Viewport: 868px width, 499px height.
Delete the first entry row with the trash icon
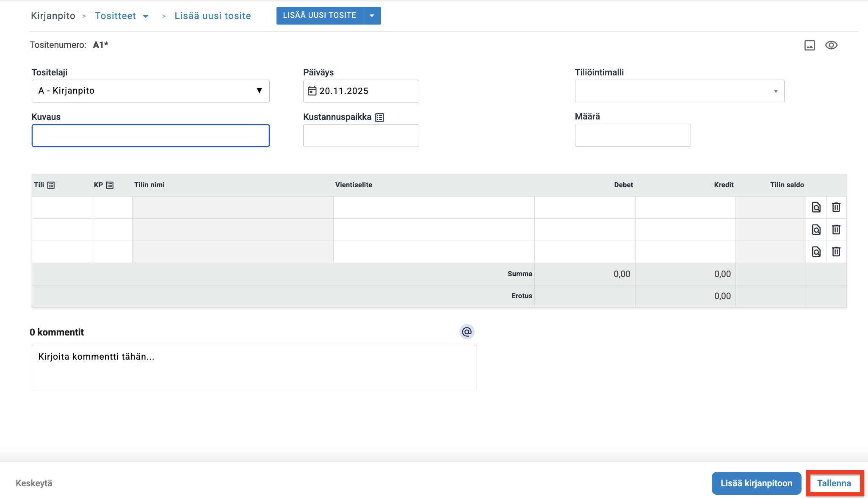(836, 207)
